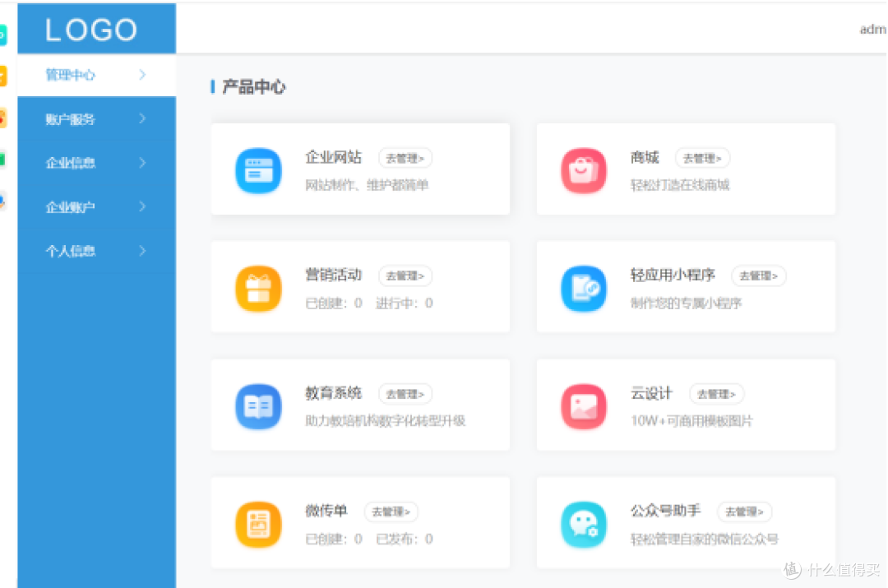Expand the 管理中心 chevron arrow

pyautogui.click(x=142, y=75)
